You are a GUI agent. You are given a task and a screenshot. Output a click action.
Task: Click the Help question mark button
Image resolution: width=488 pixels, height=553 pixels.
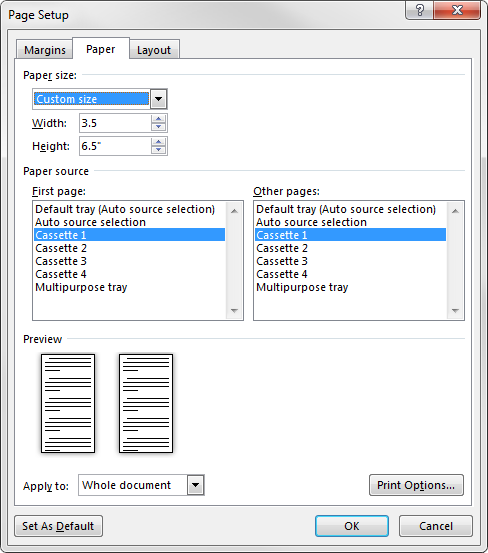tap(420, 10)
